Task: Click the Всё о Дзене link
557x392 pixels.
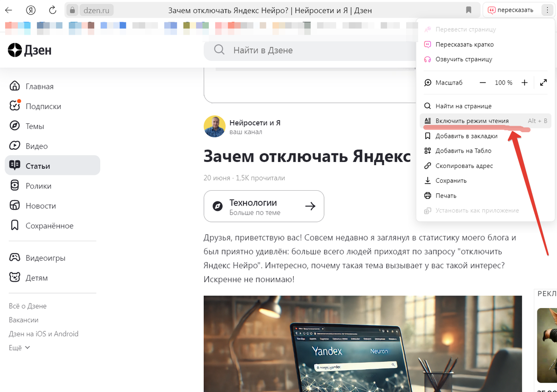Action: [x=28, y=306]
